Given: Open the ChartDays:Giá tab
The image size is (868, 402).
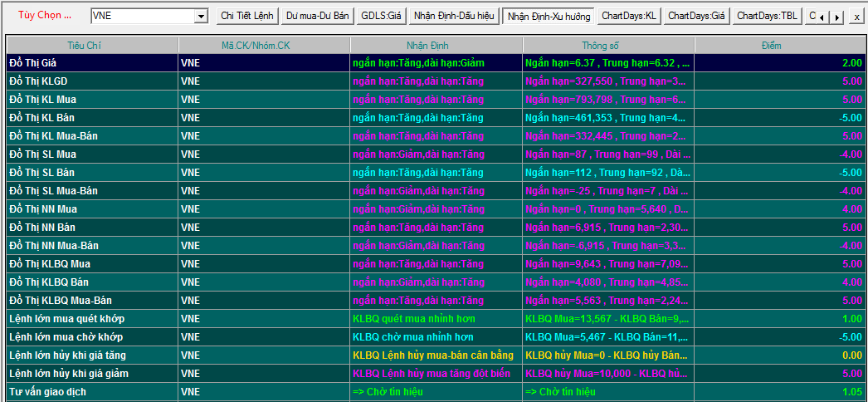Looking at the screenshot, I should click(x=696, y=16).
